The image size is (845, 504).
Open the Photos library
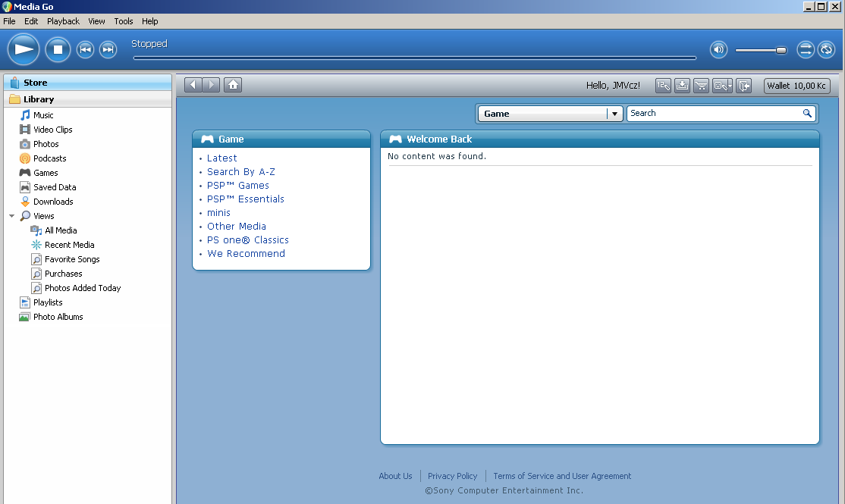[46, 144]
